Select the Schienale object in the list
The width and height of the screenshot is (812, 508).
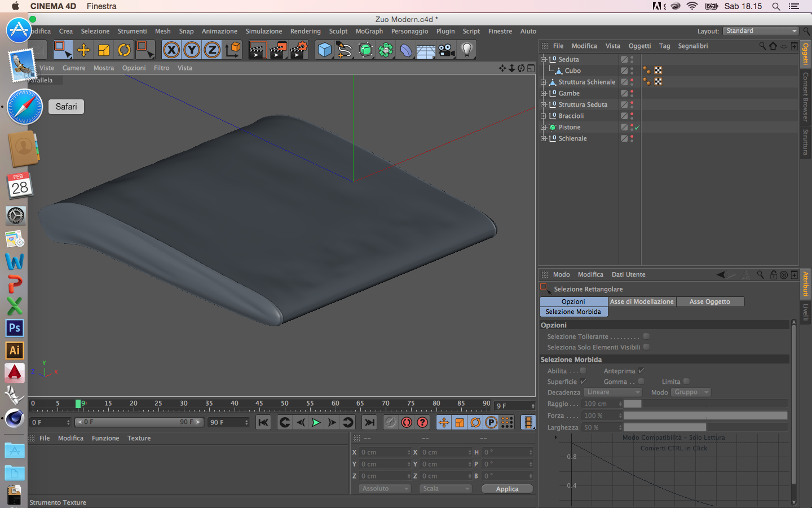(572, 138)
